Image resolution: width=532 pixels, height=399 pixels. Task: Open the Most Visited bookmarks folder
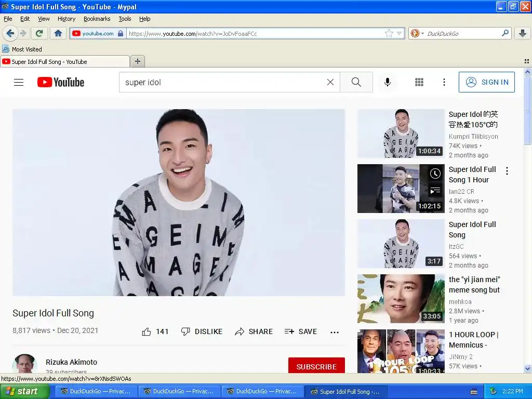coord(22,49)
